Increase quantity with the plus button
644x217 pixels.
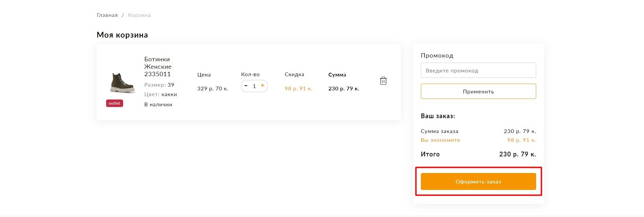pyautogui.click(x=262, y=86)
